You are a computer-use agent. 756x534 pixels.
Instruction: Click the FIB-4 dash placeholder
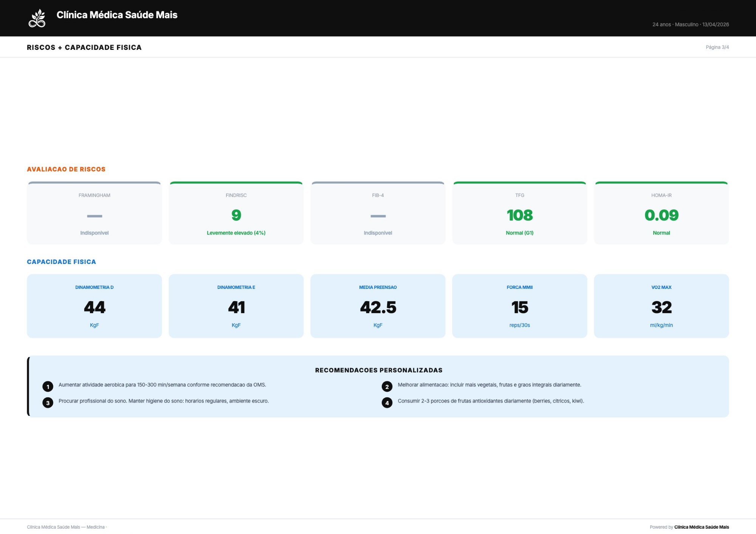click(378, 216)
